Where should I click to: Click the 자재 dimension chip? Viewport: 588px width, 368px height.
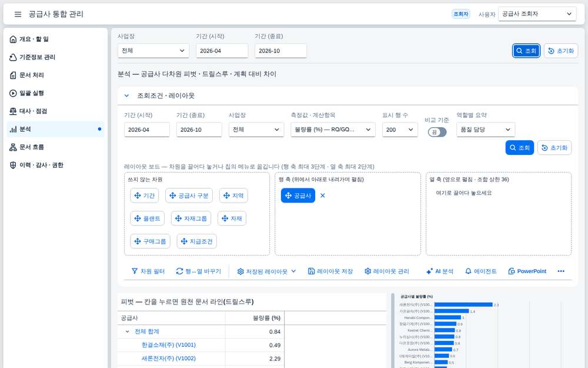pyautogui.click(x=232, y=218)
